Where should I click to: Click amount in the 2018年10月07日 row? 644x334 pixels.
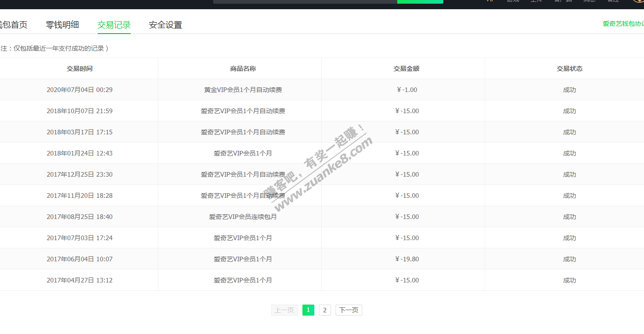406,111
